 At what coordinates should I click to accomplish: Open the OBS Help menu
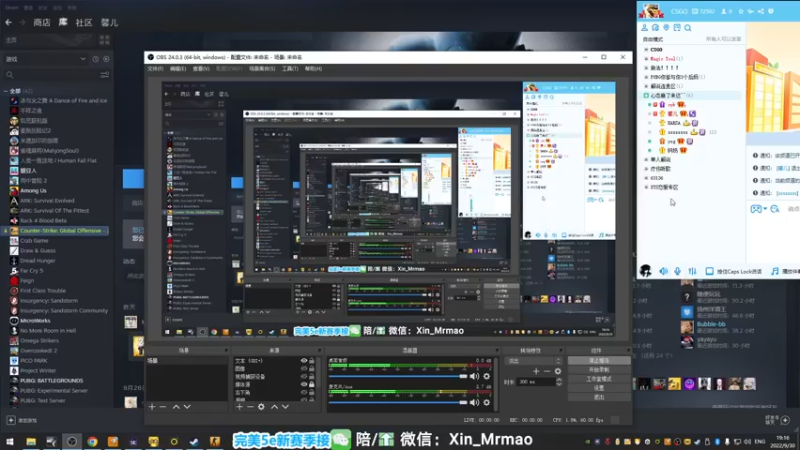pyautogui.click(x=313, y=68)
